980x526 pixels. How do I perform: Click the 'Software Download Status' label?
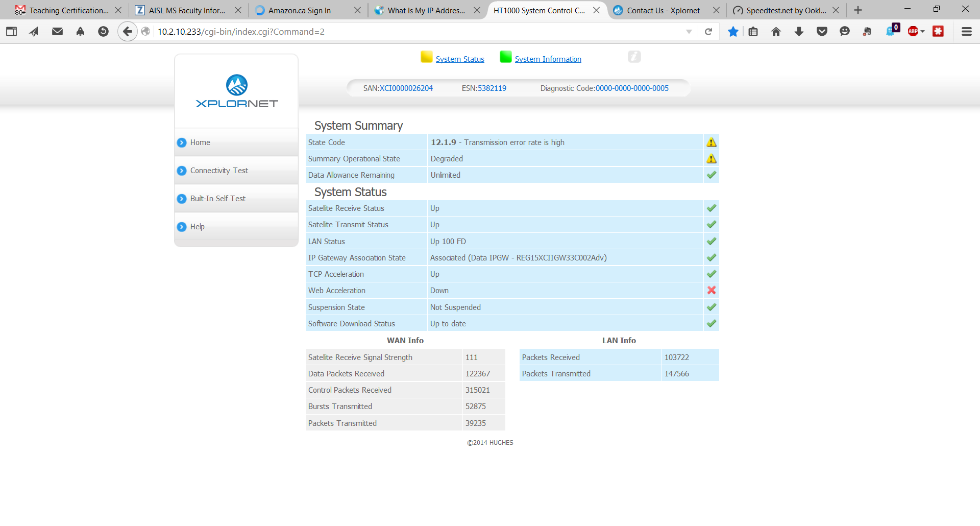click(352, 324)
